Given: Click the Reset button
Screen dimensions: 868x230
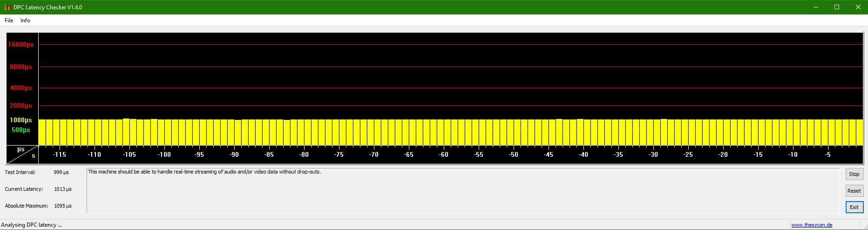Looking at the screenshot, I should click(854, 191).
